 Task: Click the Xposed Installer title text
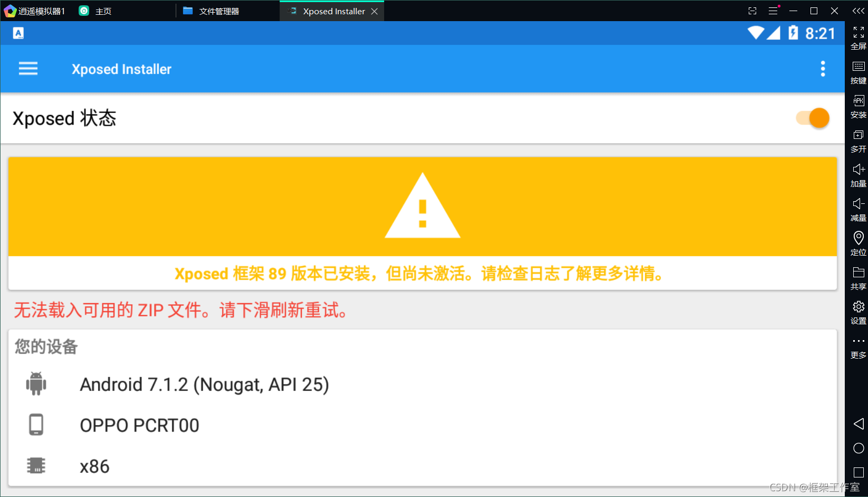click(x=121, y=69)
